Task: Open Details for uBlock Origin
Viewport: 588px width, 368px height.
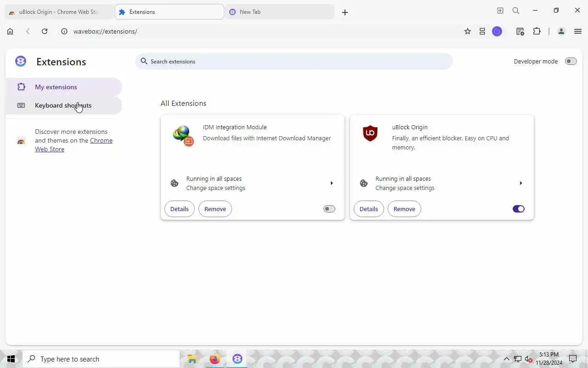Action: pos(369,209)
